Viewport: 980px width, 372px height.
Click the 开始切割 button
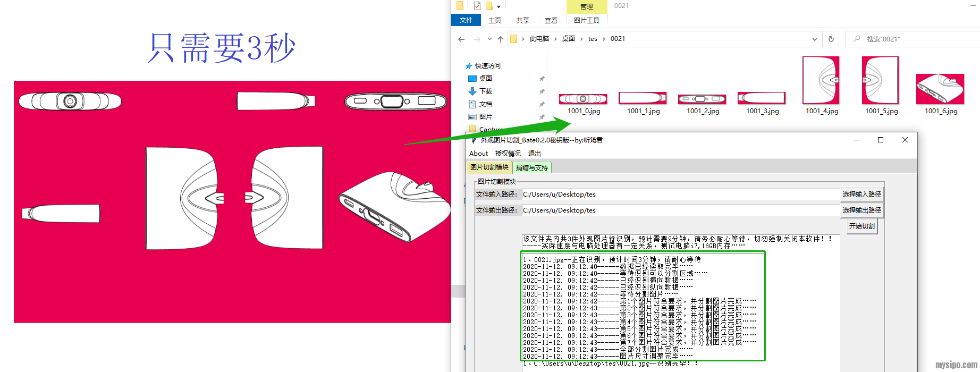click(861, 226)
